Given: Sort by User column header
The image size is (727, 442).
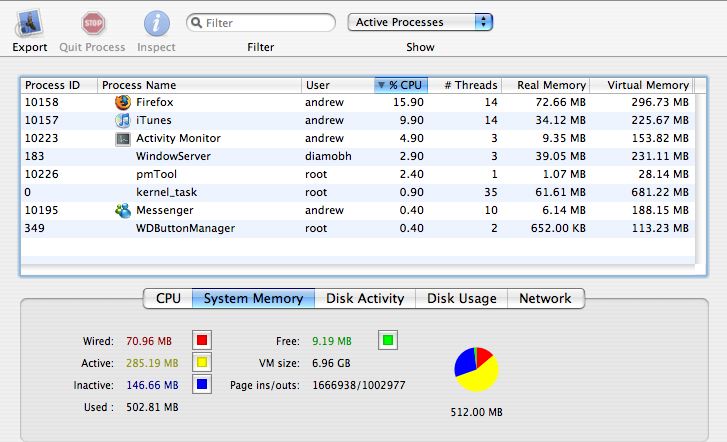Looking at the screenshot, I should coord(338,85).
